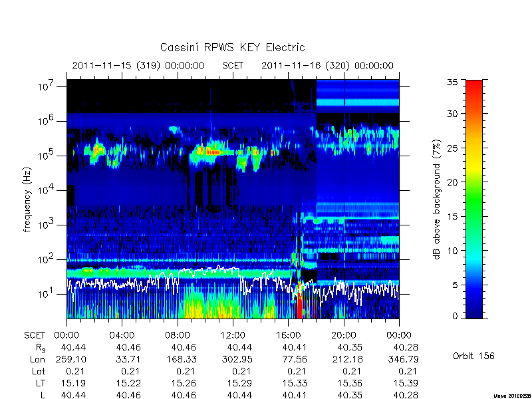Click the 'SCET' label above the plot
Screen dimensions: 532x399
pyautogui.click(x=233, y=65)
